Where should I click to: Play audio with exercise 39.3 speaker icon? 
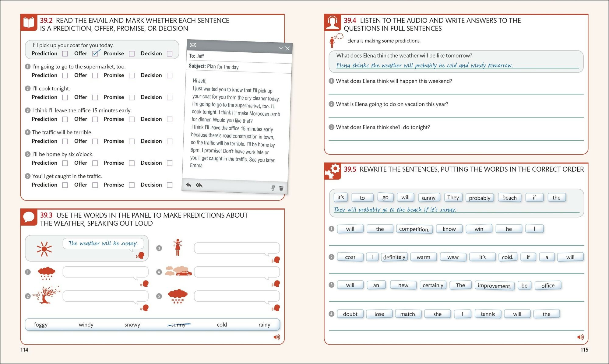click(276, 337)
